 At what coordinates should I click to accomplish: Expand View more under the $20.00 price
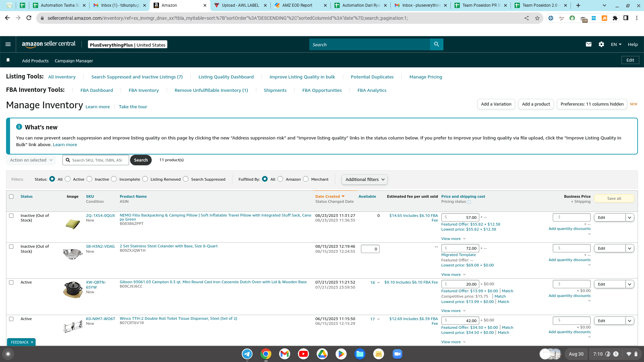click(x=453, y=311)
